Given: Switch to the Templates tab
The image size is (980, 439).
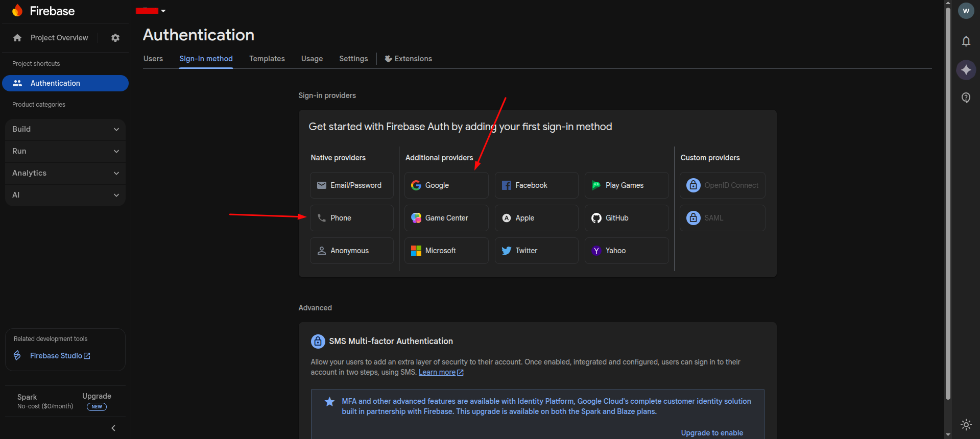Looking at the screenshot, I should point(267,59).
